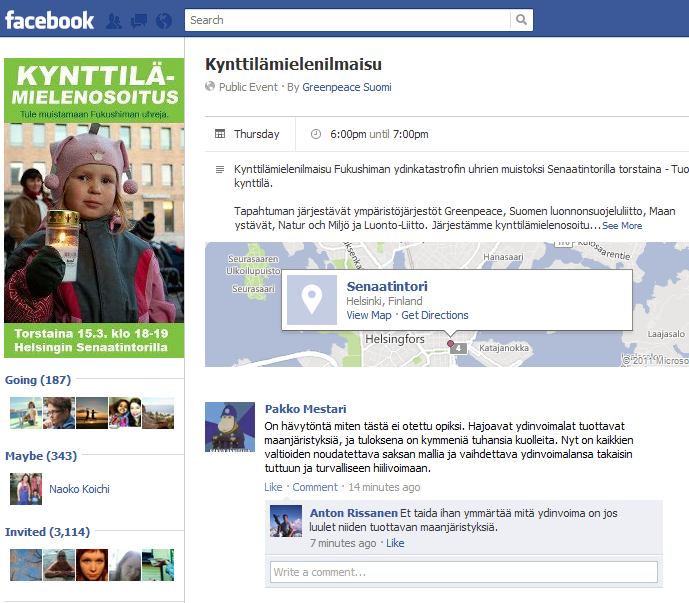
Task: Open the event poster image
Action: pyautogui.click(x=94, y=208)
